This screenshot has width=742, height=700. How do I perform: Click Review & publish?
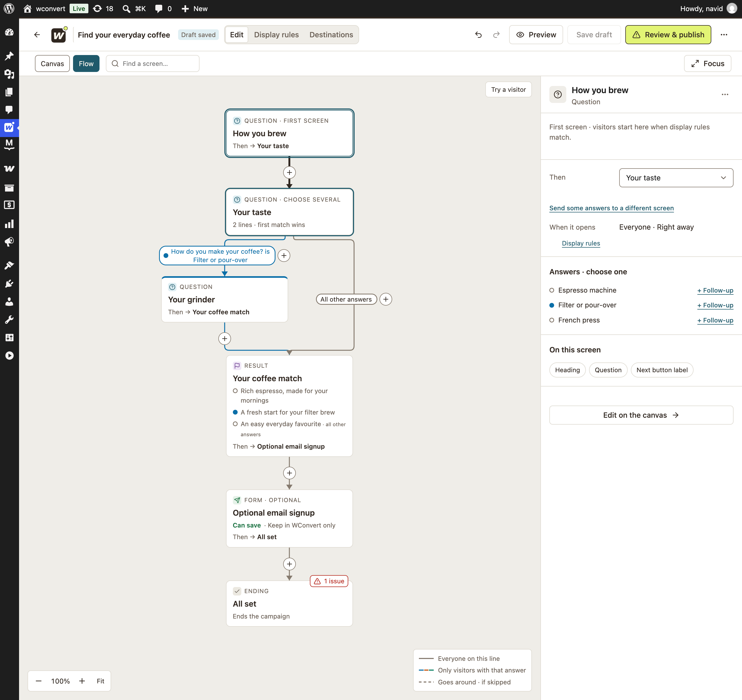point(668,35)
